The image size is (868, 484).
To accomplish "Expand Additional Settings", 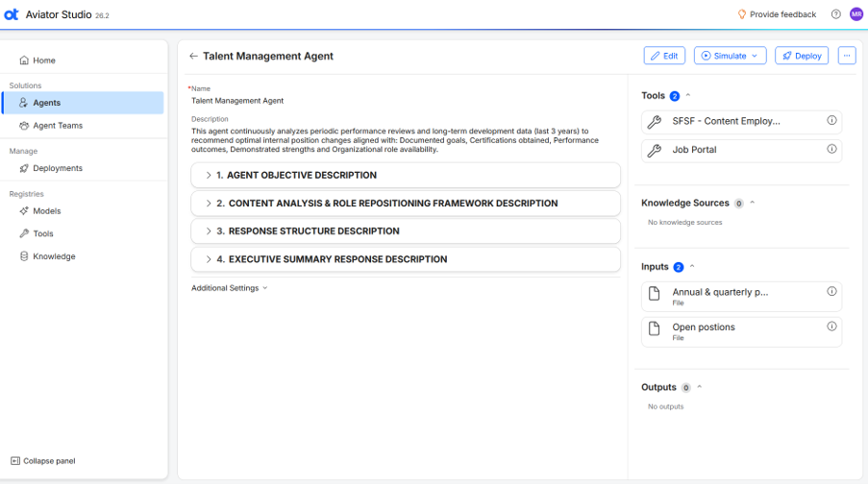I will pyautogui.click(x=229, y=288).
